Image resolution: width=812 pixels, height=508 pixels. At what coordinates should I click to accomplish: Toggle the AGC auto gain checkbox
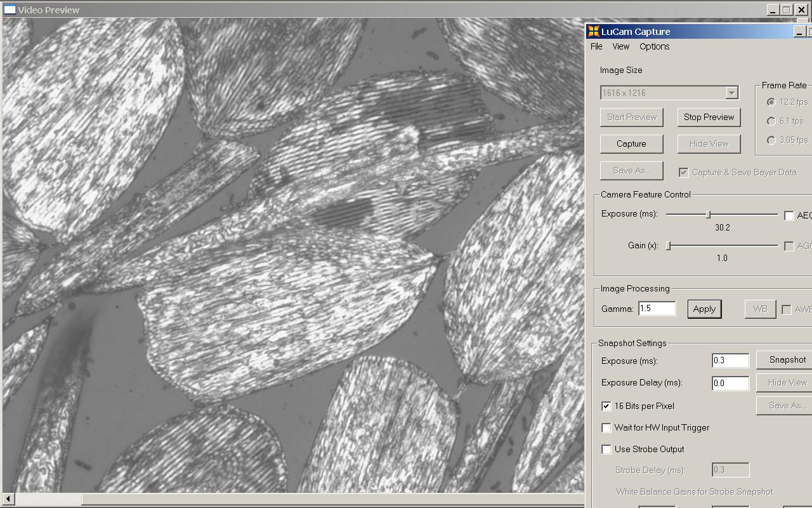[789, 246]
